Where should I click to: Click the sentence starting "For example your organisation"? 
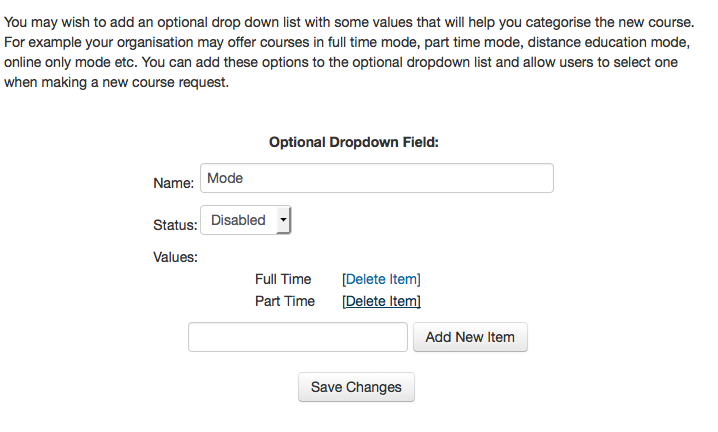pos(200,42)
